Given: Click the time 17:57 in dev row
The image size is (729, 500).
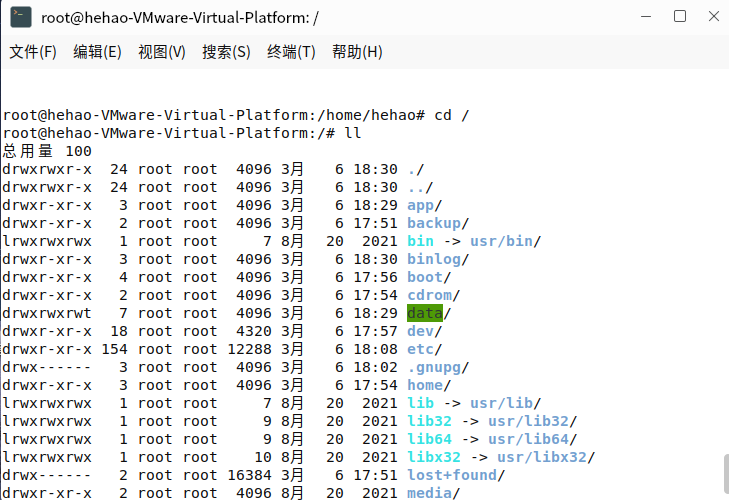Looking at the screenshot, I should click(x=375, y=331).
